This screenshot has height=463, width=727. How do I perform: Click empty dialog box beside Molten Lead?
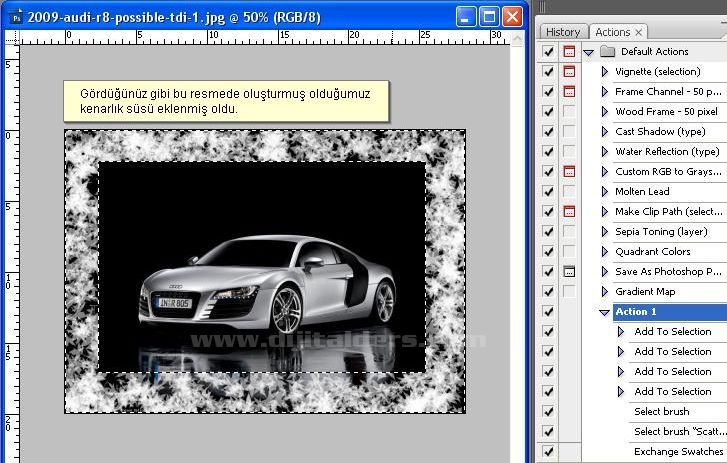click(569, 191)
